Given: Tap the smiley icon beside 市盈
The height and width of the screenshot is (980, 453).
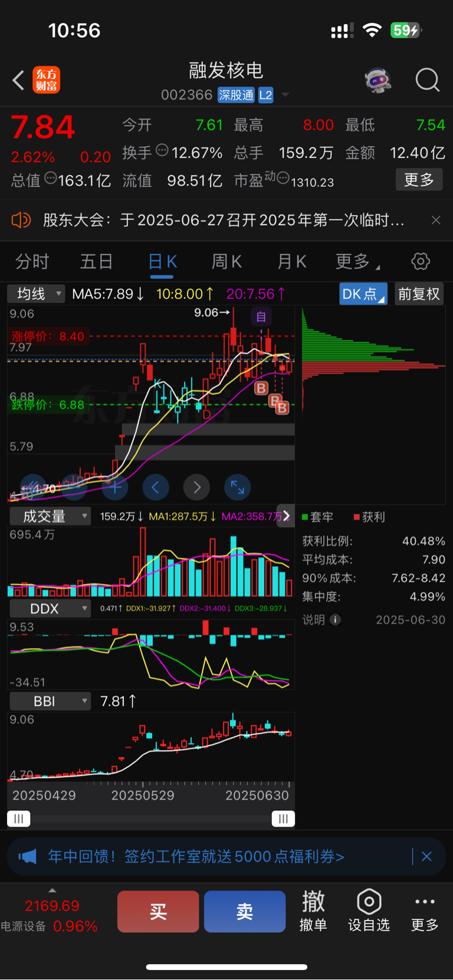Looking at the screenshot, I should click(x=283, y=177).
